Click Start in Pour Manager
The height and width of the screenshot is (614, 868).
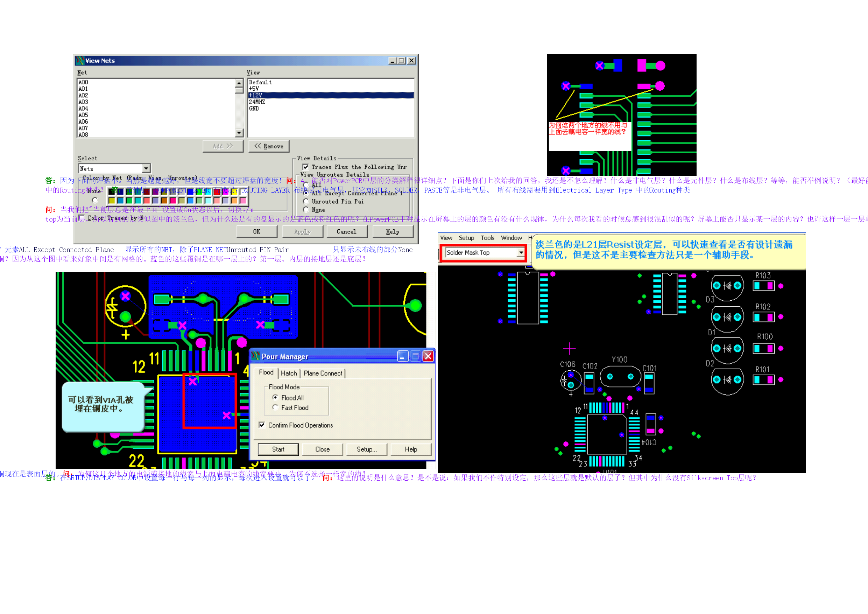278,449
